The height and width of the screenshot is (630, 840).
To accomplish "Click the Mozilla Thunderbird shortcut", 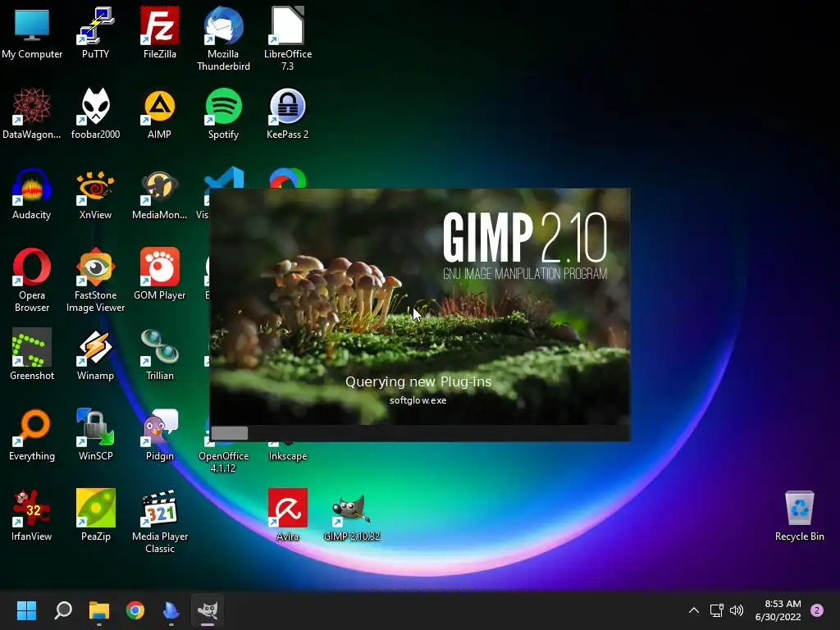I will click(x=223, y=39).
